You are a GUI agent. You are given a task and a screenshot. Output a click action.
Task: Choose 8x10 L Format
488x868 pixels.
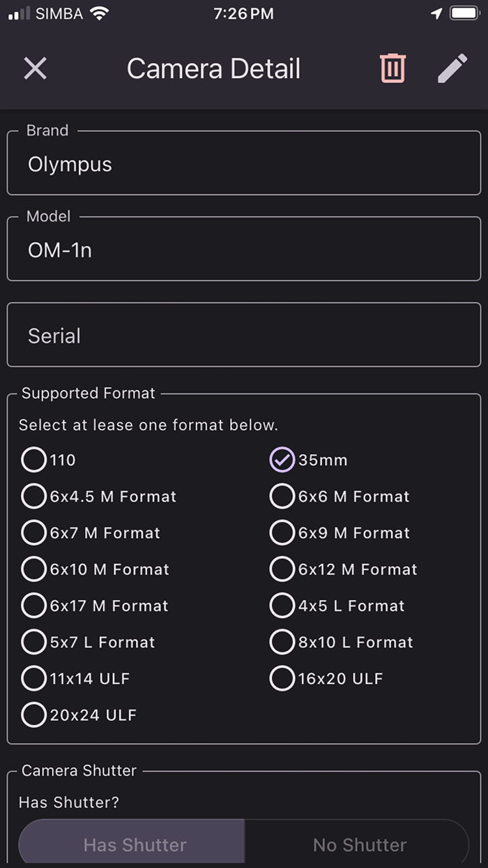point(282,642)
